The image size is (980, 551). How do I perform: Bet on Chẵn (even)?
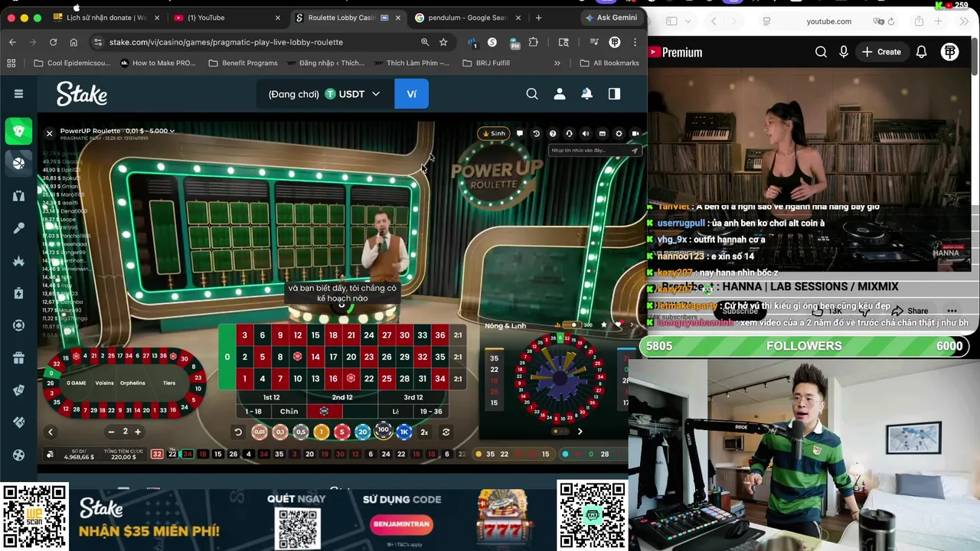tap(289, 411)
